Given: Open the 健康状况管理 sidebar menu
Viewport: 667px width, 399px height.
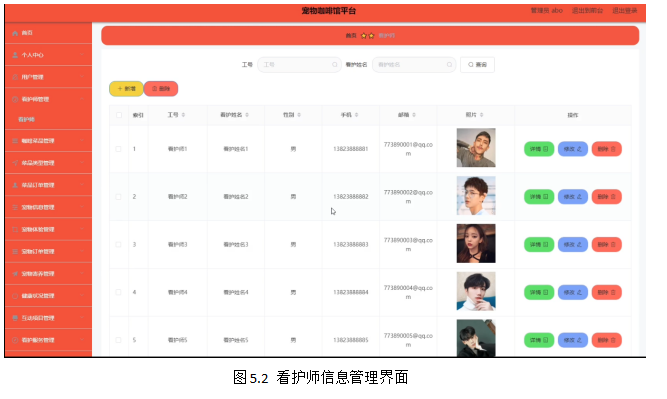Looking at the screenshot, I should click(48, 296).
